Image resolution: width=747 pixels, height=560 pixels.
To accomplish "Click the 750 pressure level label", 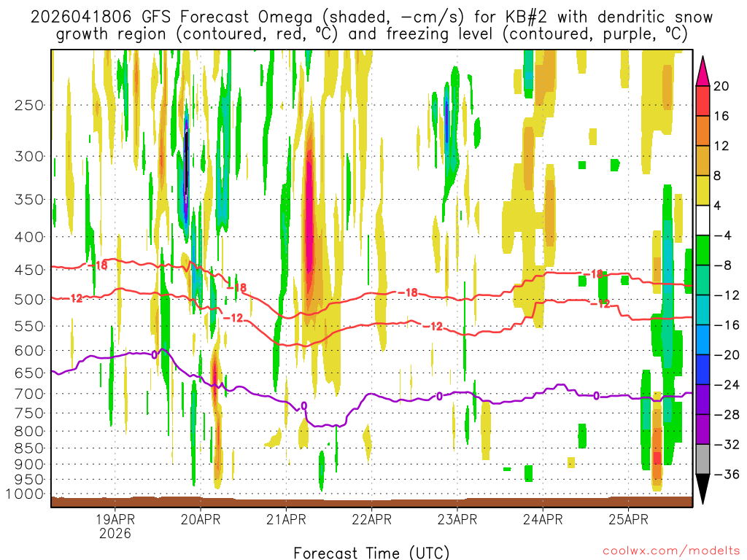I will (29, 413).
